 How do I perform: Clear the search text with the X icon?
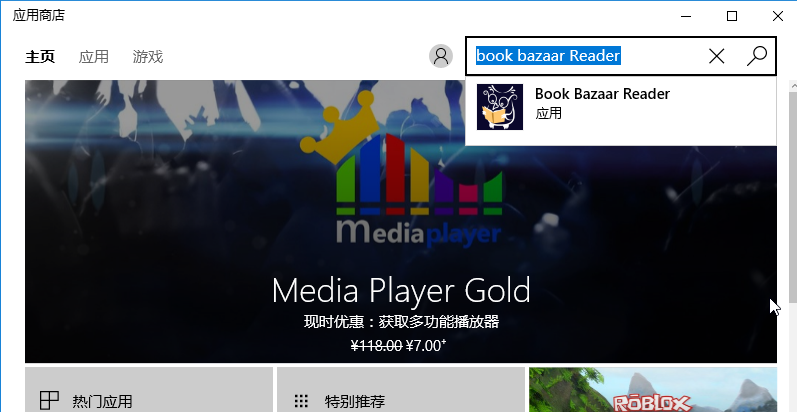(716, 56)
